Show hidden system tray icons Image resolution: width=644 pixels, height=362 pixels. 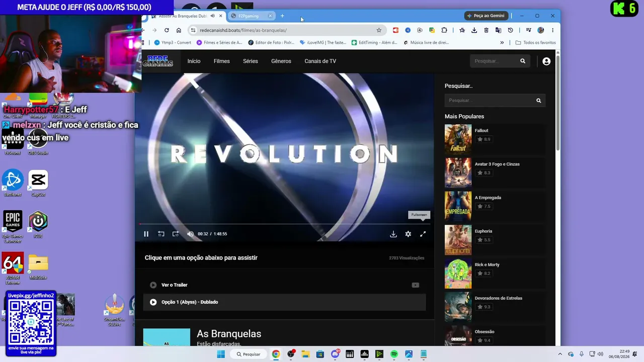559,354
